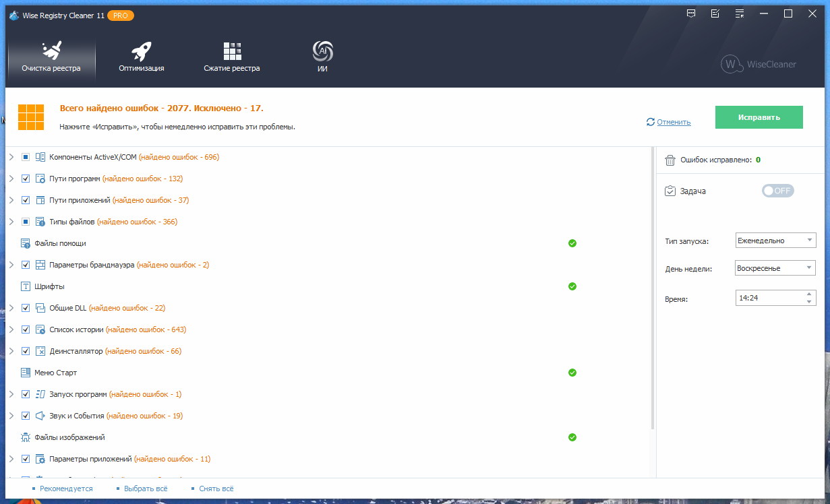This screenshot has width=830, height=504.
Task: Decrease time with the down stepper arrow
Action: (x=809, y=301)
